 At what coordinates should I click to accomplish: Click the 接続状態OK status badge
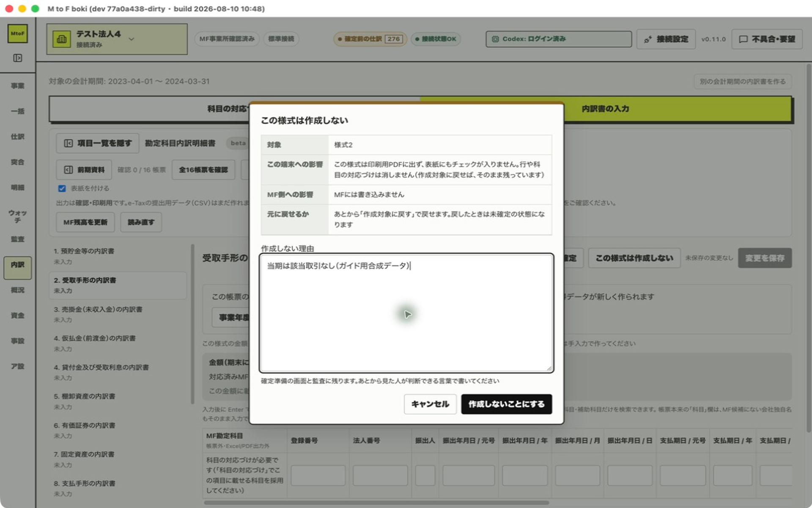[x=436, y=39]
